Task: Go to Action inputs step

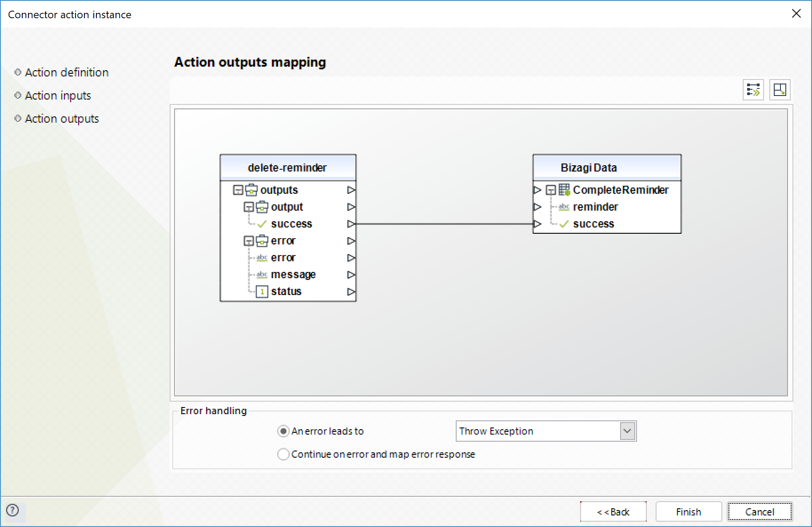Action: 58,96
